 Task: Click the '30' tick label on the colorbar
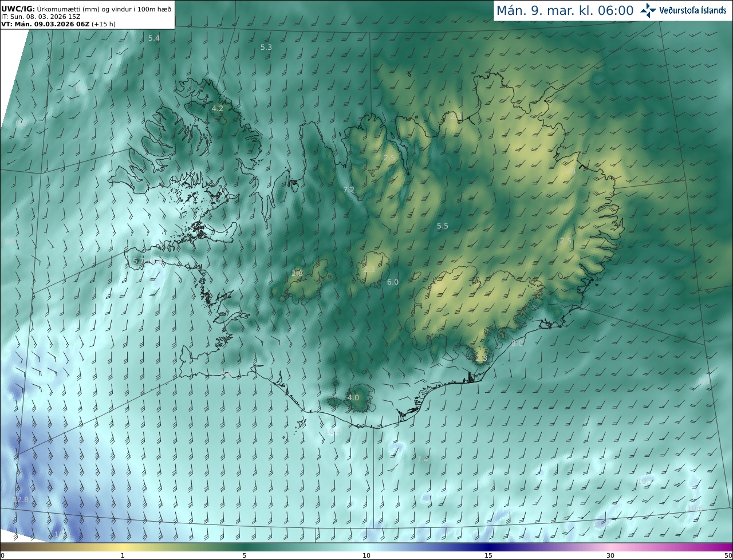click(610, 555)
